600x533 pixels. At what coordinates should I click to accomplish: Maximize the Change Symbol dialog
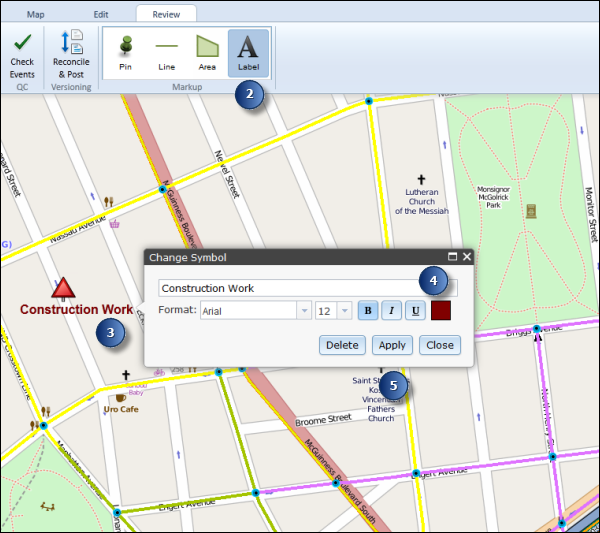tap(452, 257)
